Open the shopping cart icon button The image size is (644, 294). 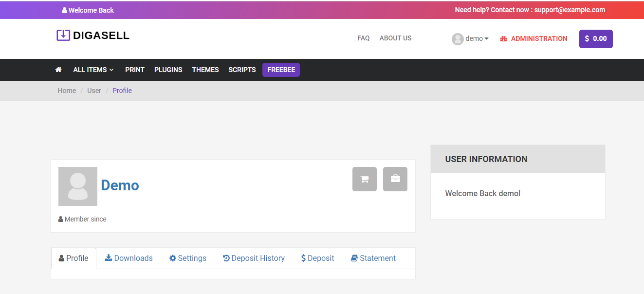click(365, 179)
